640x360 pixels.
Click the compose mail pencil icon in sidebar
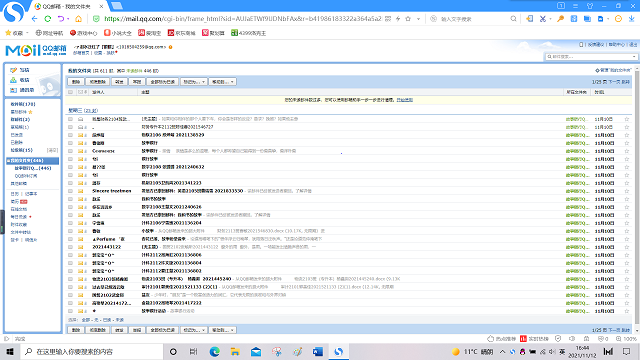13,70
